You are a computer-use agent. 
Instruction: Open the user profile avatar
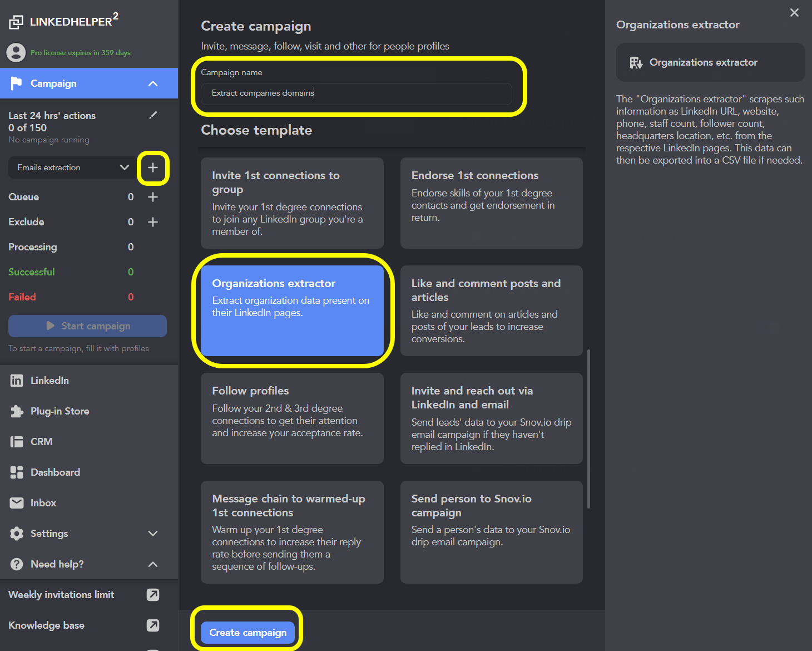pos(16,53)
